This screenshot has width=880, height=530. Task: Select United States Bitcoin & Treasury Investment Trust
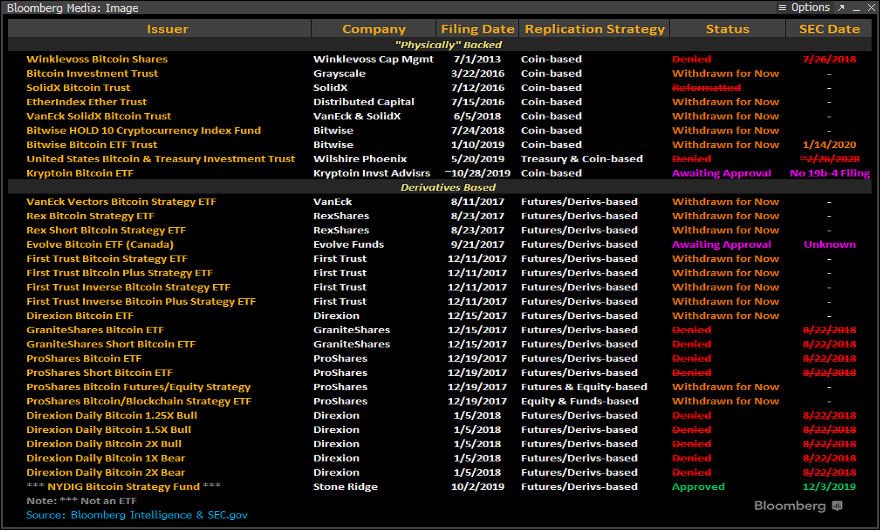click(x=161, y=159)
